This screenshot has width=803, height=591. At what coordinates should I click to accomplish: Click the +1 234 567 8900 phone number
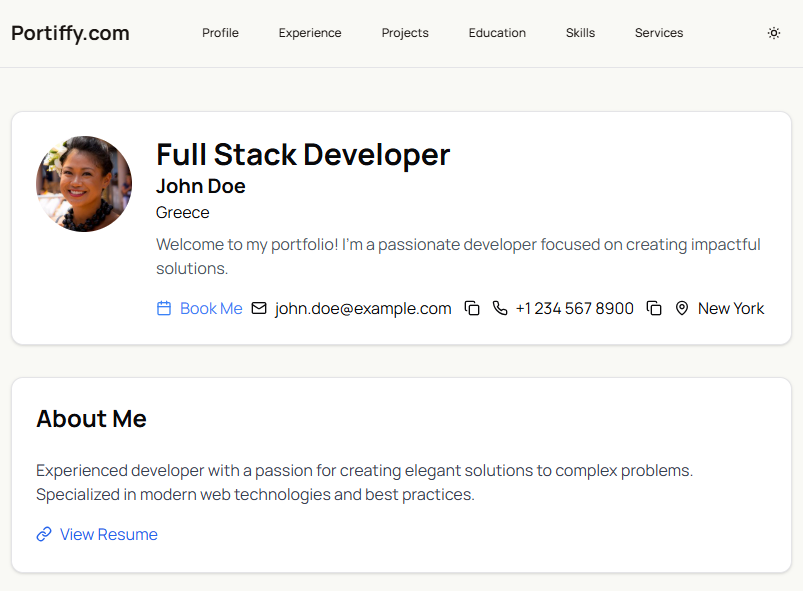point(574,309)
